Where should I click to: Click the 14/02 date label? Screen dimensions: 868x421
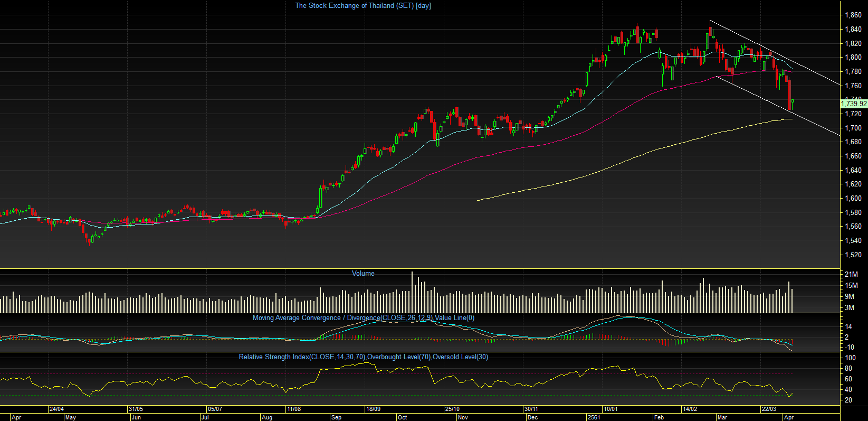click(690, 409)
